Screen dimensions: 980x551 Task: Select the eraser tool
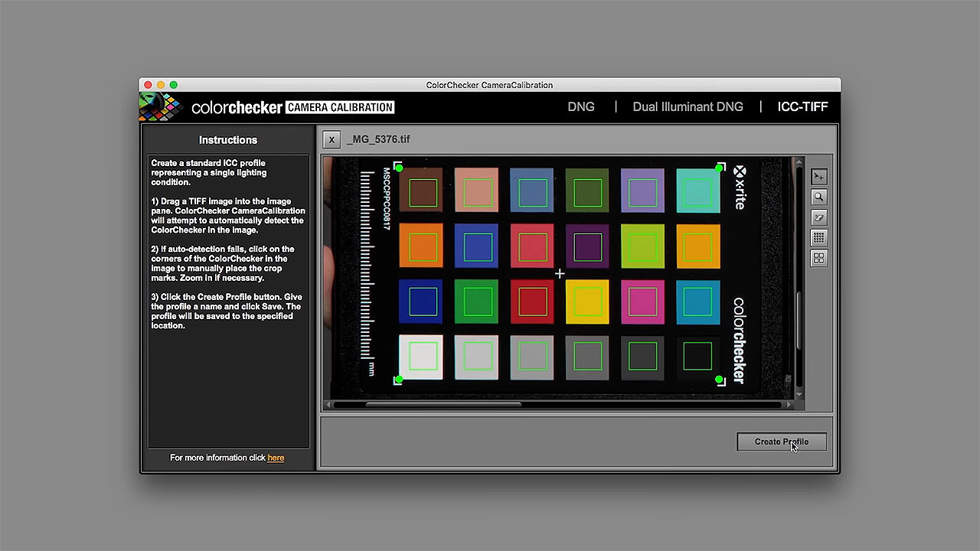[x=818, y=218]
